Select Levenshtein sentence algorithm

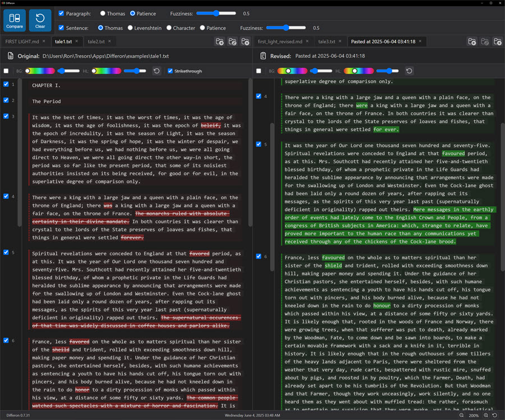pyautogui.click(x=130, y=28)
